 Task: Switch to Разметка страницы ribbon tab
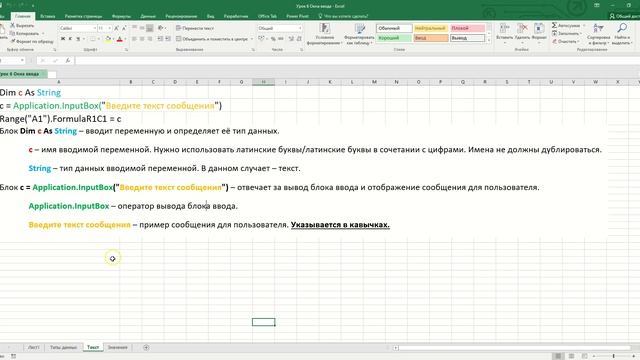click(83, 16)
